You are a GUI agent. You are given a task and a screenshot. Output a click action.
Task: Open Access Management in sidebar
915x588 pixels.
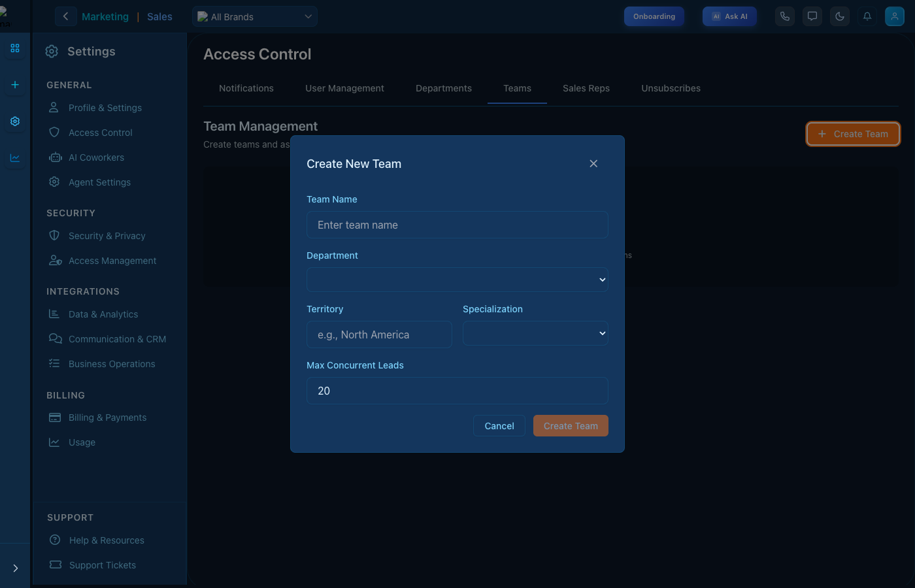[x=112, y=261]
